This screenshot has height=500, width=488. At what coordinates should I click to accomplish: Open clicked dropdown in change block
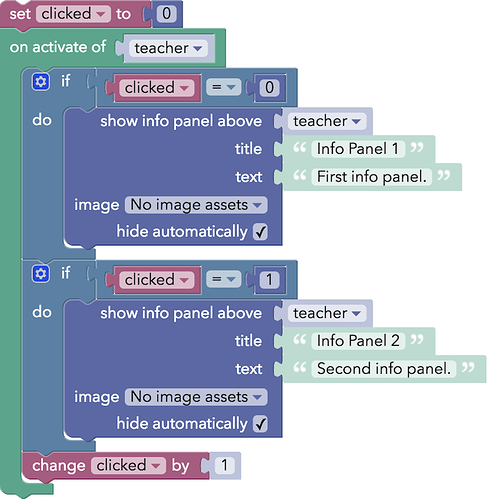(128, 465)
